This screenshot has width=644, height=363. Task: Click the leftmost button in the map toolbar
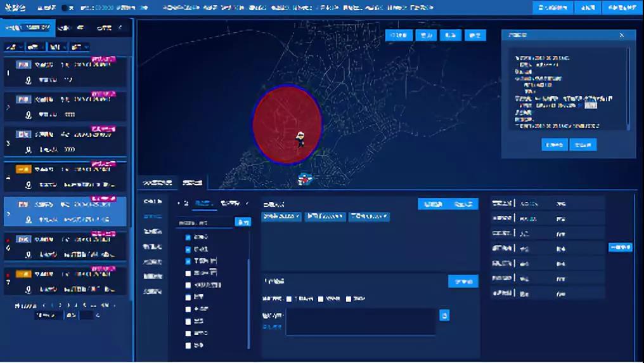point(399,36)
